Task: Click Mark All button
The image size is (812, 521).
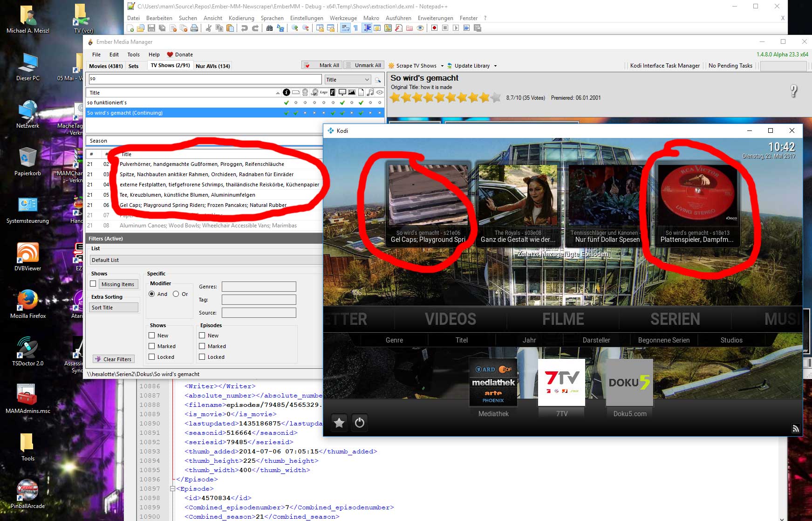Action: (x=322, y=65)
